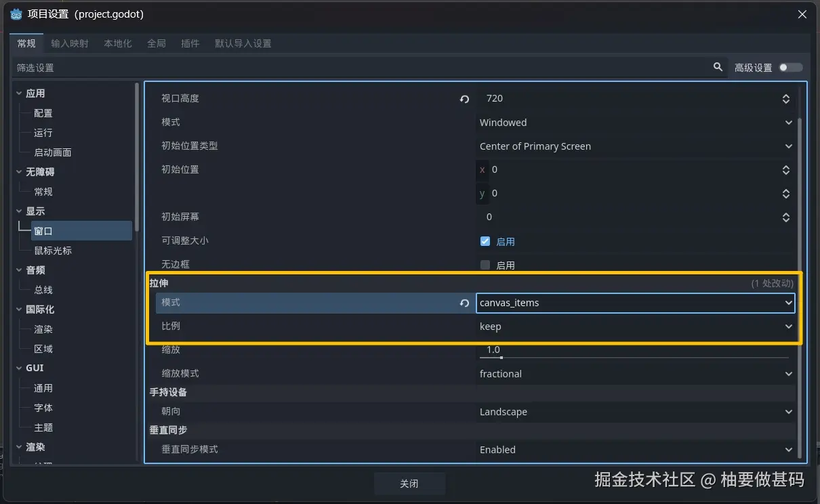
Task: Click the search icon in the filter bar
Action: coord(718,67)
